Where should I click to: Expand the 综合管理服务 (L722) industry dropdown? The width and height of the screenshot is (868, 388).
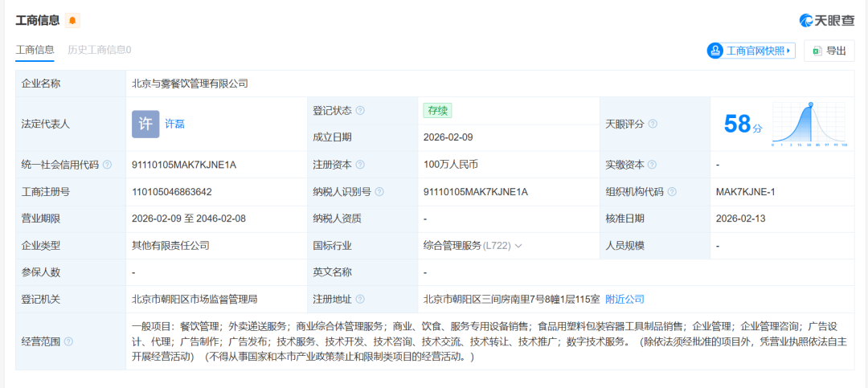click(x=518, y=246)
